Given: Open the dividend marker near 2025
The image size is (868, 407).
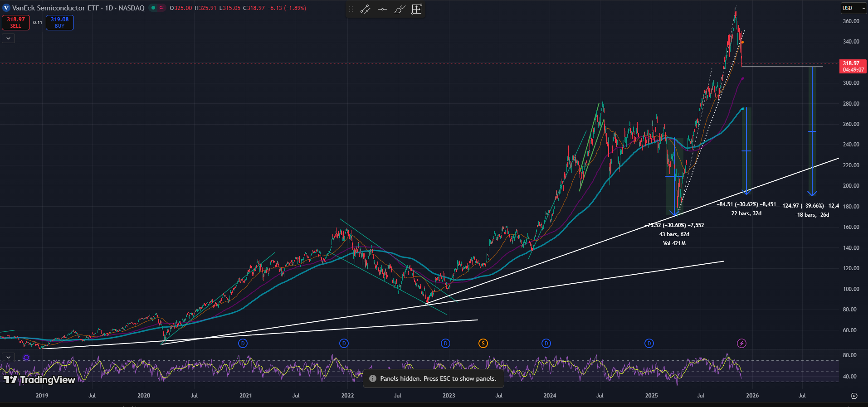Looking at the screenshot, I should (649, 344).
